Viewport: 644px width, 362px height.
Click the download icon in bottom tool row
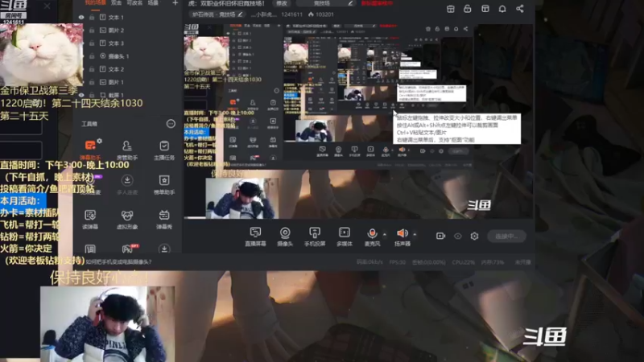tap(164, 249)
